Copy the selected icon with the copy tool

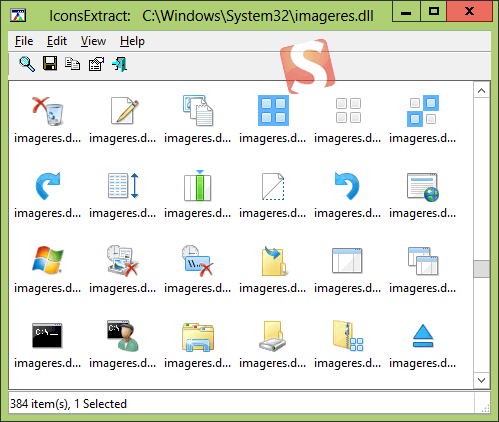pos(73,64)
